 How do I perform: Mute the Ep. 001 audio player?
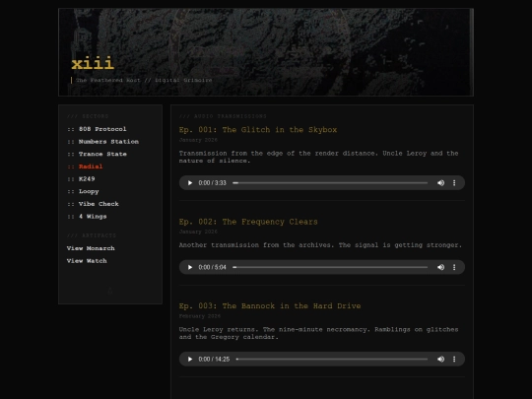[440, 183]
